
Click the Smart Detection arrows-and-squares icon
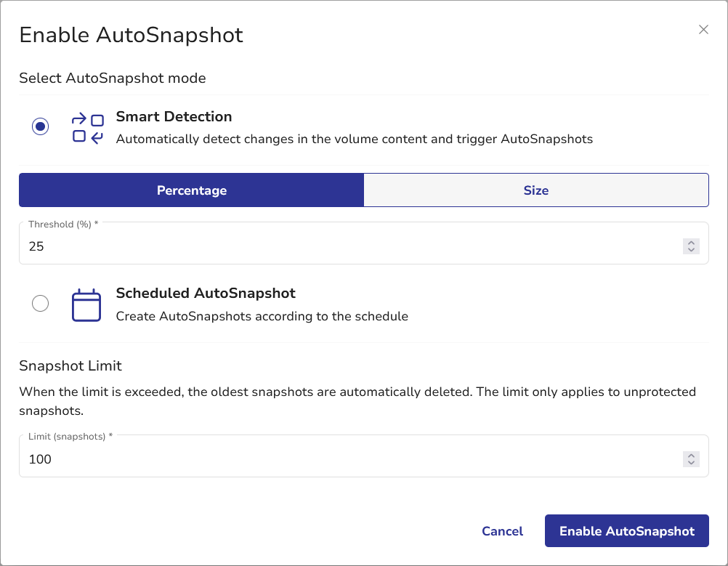pyautogui.click(x=87, y=128)
